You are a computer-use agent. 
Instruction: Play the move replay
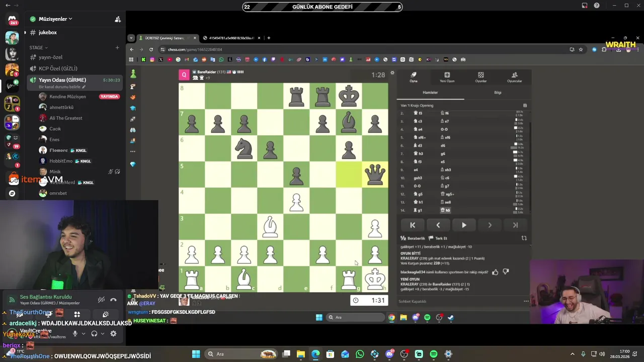(x=464, y=225)
